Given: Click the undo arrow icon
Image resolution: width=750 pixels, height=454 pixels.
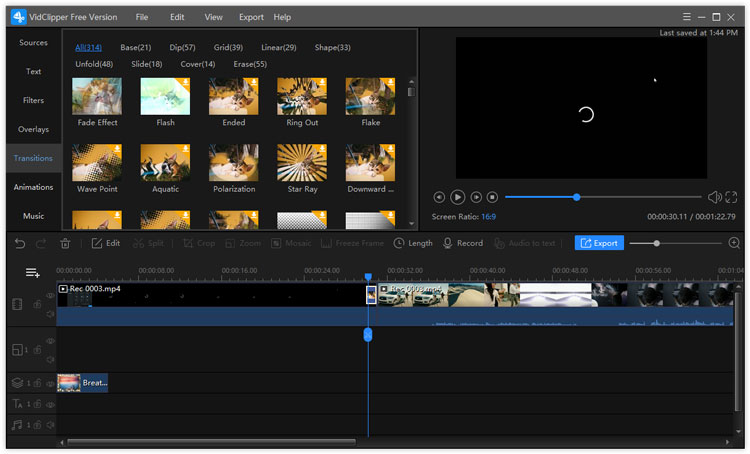Looking at the screenshot, I should click(x=20, y=244).
